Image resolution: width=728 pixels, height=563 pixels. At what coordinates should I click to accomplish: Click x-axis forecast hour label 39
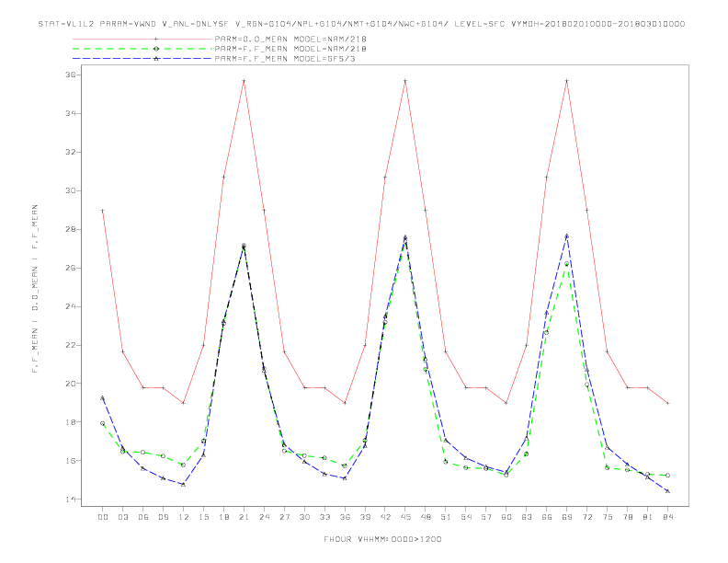pyautogui.click(x=365, y=517)
